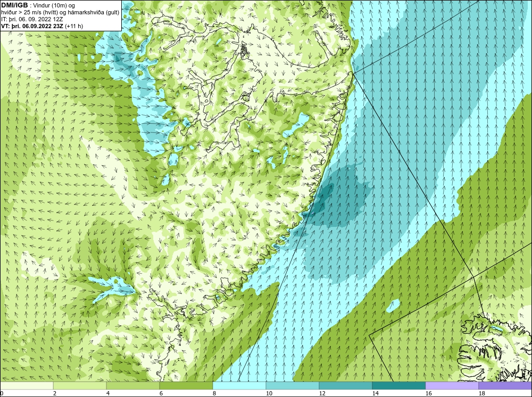Click the legend scale label "16"
532x397 pixels.
(428, 393)
